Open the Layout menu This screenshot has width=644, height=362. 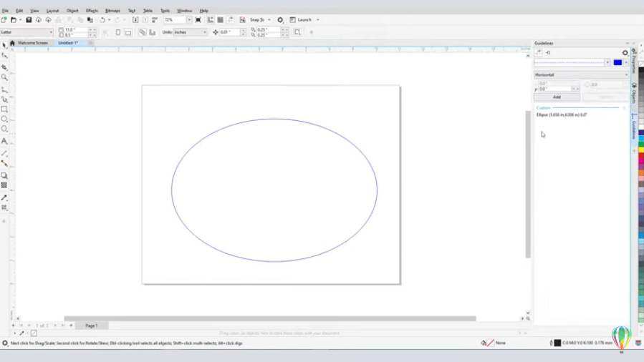[52, 11]
